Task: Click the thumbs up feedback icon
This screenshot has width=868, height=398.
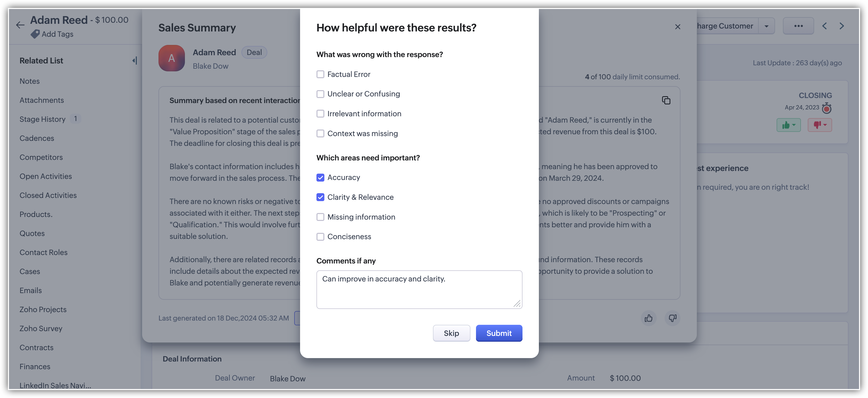Action: coord(648,318)
